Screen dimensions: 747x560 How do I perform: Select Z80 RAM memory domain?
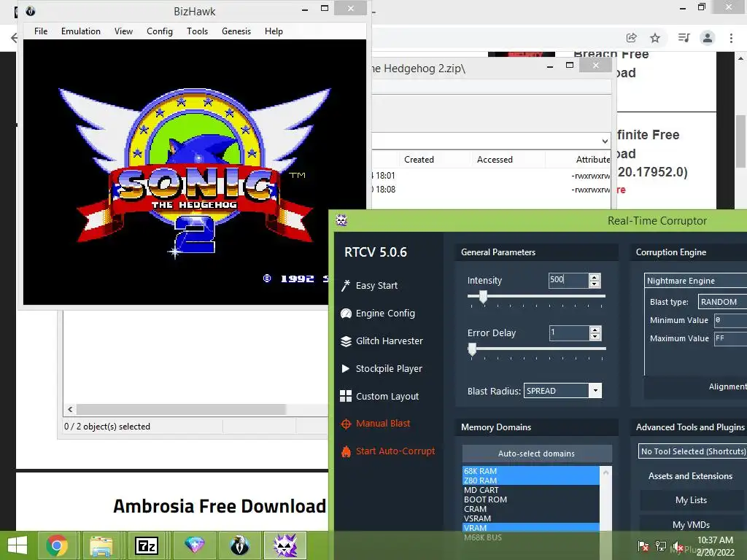(531, 481)
